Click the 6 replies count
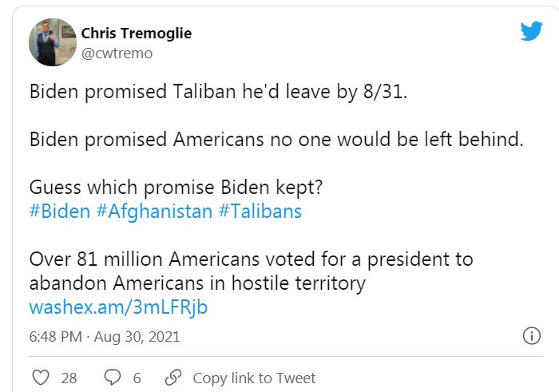This screenshot has width=559, height=392. [x=137, y=378]
